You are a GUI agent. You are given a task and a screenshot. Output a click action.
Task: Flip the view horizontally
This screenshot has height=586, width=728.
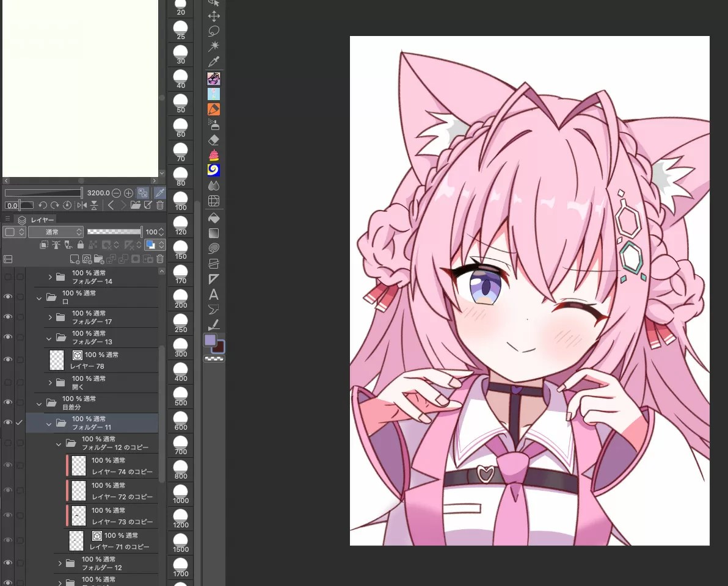[82, 204]
